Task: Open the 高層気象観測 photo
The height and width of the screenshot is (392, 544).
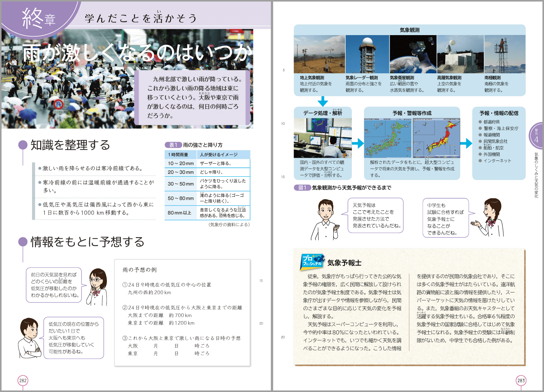Action: pos(460,54)
